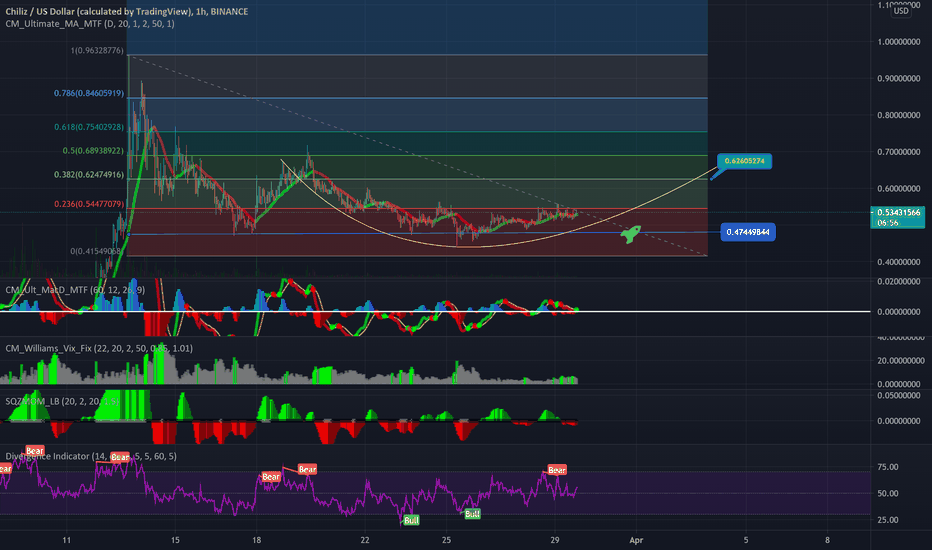Click the blue 0.47449844 price label
Screen dimensions: 932x550
(748, 232)
